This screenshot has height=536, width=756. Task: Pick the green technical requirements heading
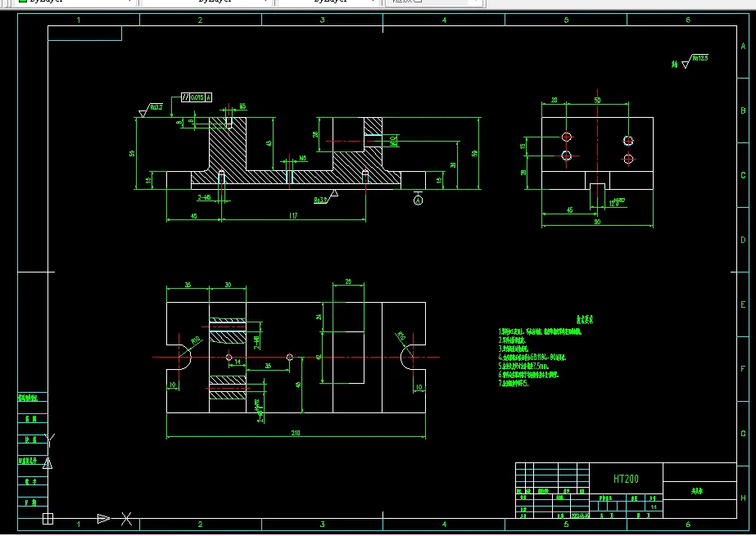click(x=585, y=320)
